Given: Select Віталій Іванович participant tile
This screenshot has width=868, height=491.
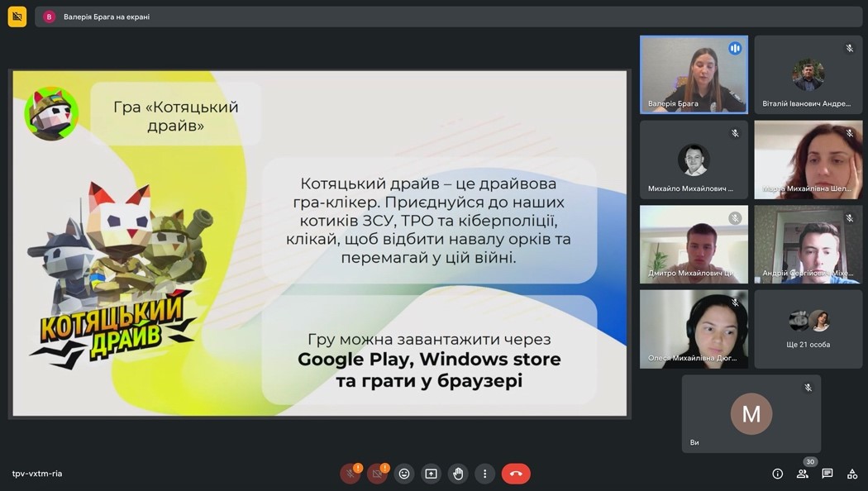Looking at the screenshot, I should [808, 74].
